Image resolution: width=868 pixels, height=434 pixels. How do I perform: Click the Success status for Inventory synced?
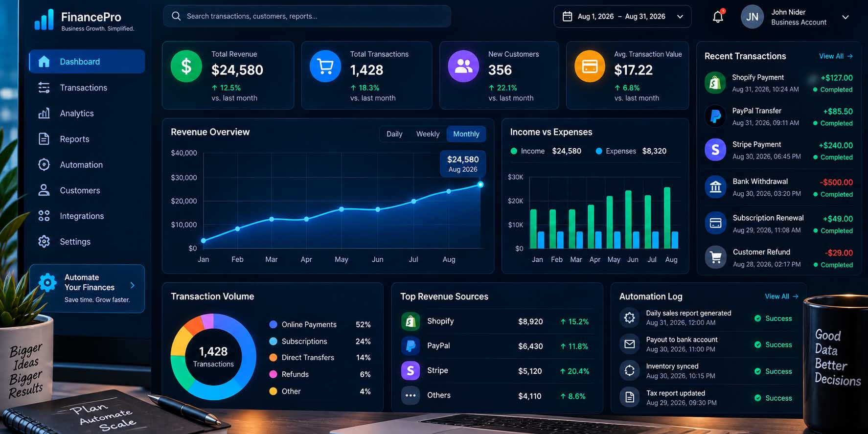(x=773, y=371)
